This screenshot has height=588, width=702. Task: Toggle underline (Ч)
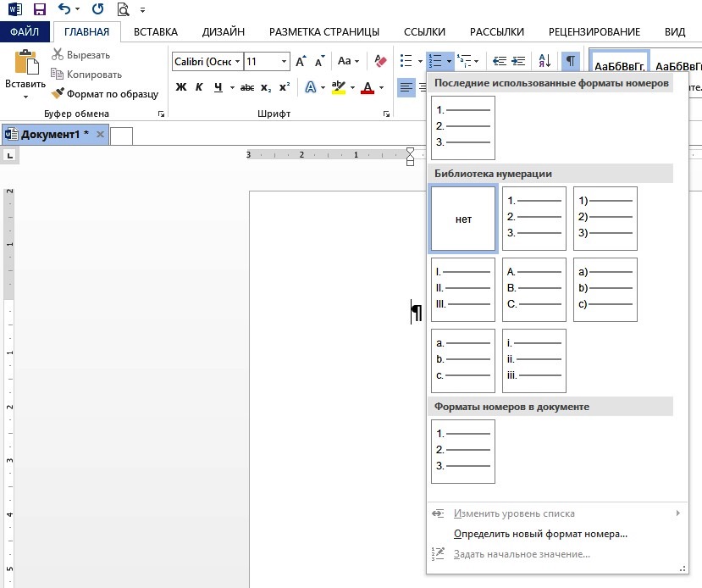coord(218,87)
